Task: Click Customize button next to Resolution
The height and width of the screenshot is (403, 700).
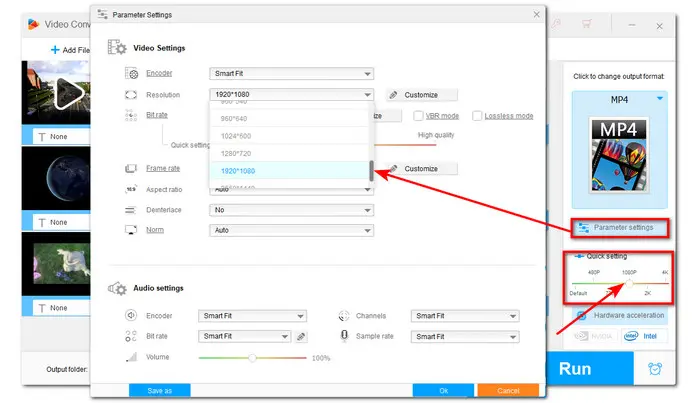Action: pos(422,95)
